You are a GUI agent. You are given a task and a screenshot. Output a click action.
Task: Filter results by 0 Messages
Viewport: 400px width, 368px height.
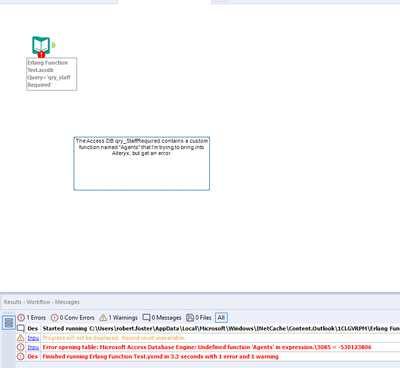162,318
